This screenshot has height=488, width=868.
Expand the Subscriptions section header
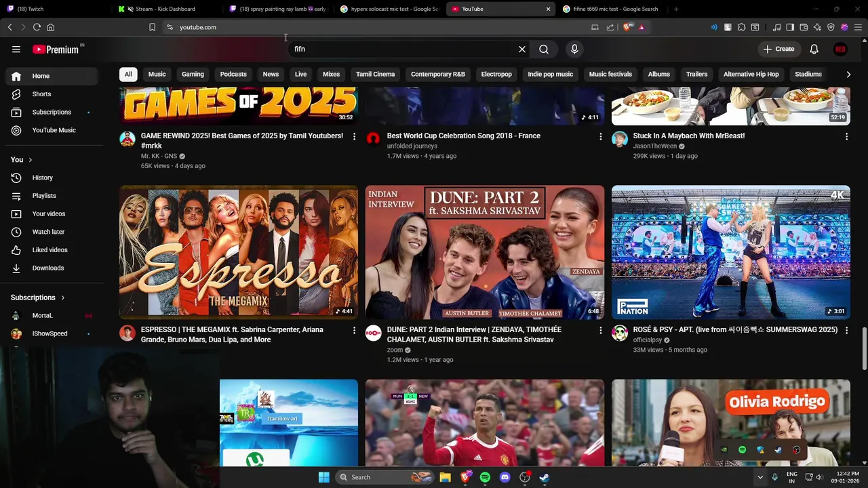tap(38, 298)
